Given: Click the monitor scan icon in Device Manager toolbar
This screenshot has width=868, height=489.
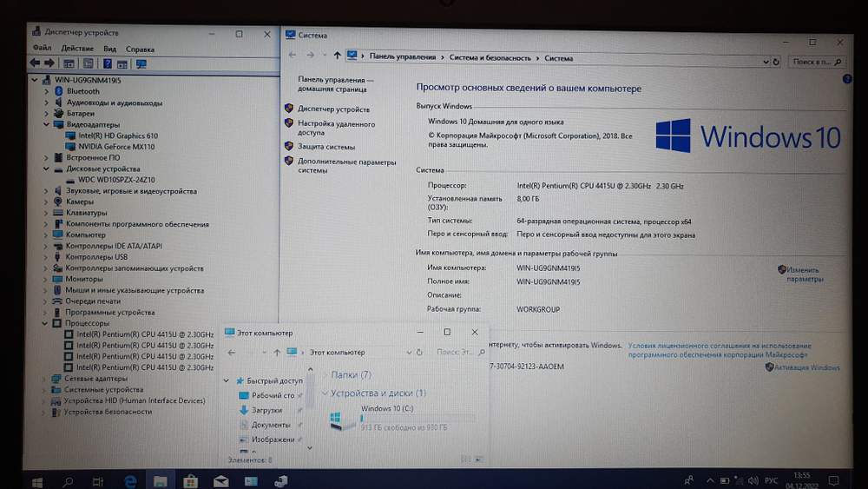Looking at the screenshot, I should click(x=141, y=64).
